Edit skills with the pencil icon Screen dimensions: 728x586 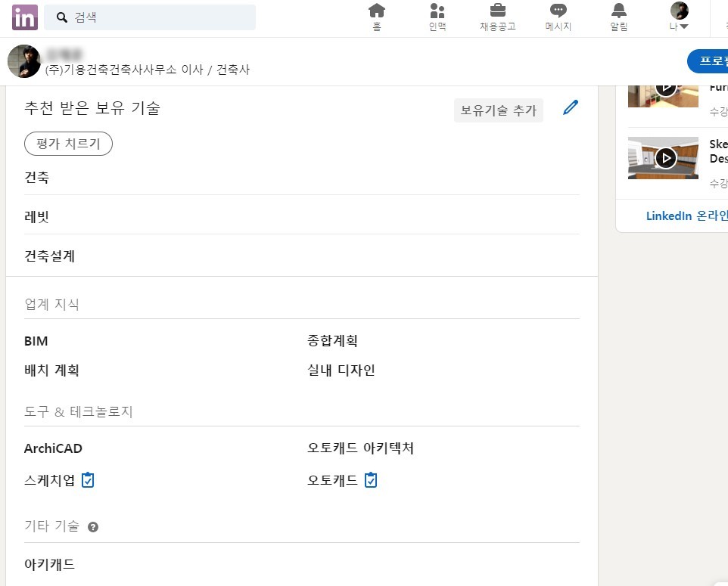[x=571, y=107]
